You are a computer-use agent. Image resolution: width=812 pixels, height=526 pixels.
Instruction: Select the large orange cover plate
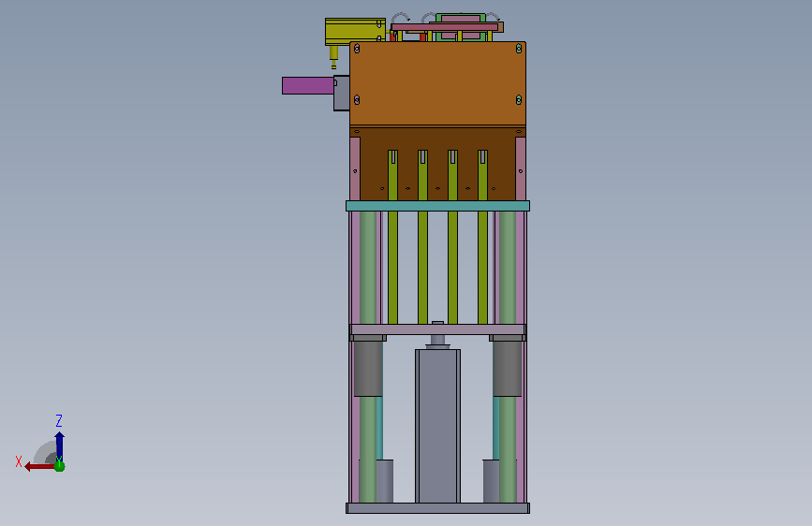click(437, 84)
